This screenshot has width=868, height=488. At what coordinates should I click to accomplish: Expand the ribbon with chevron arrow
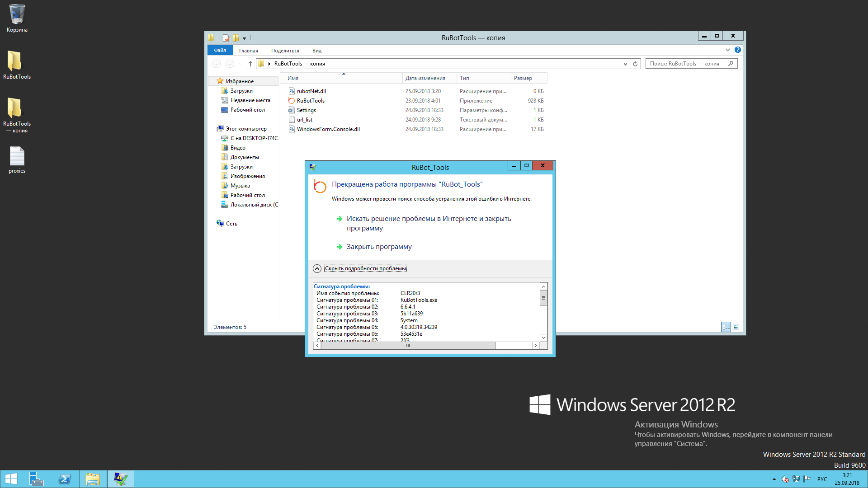coord(727,50)
